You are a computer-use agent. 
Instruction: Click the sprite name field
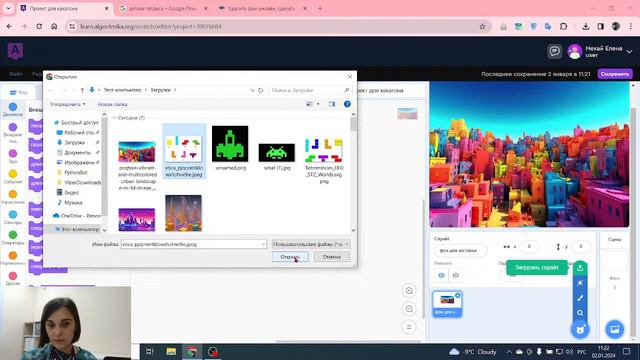[x=461, y=250]
